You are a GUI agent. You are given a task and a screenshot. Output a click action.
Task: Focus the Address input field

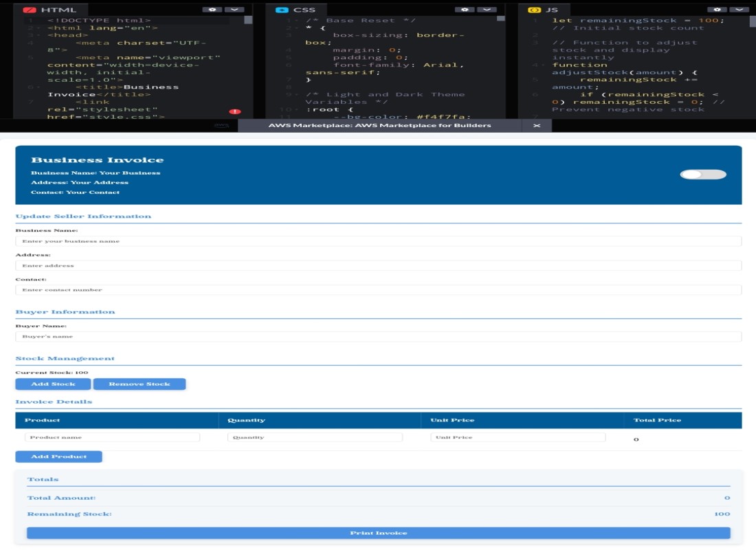[379, 265]
